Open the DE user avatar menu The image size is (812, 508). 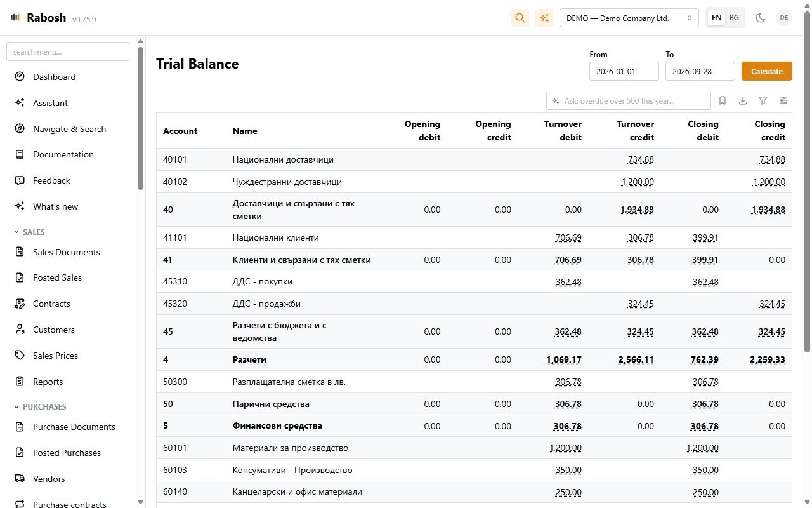pyautogui.click(x=784, y=18)
